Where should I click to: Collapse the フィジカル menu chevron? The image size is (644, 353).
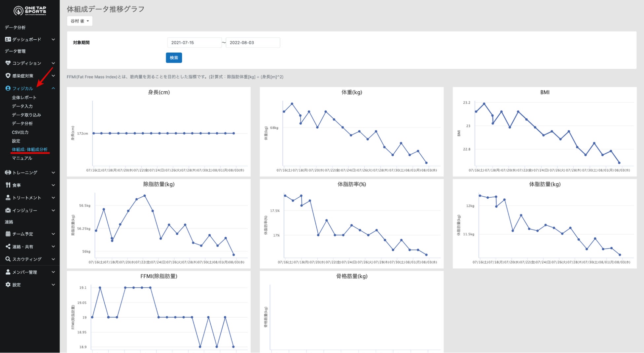point(53,88)
